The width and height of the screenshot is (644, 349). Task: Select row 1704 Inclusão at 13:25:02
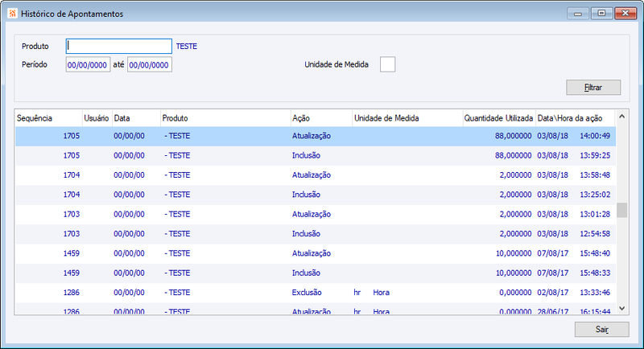(316, 195)
